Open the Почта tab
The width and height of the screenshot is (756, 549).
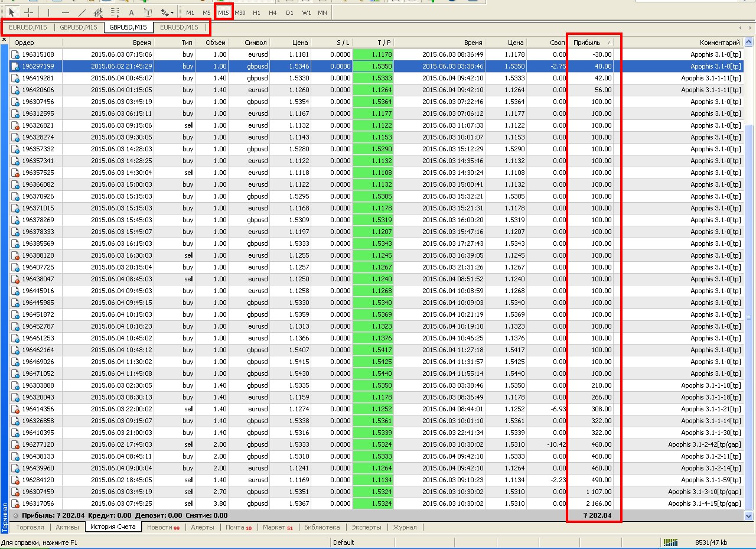(239, 527)
